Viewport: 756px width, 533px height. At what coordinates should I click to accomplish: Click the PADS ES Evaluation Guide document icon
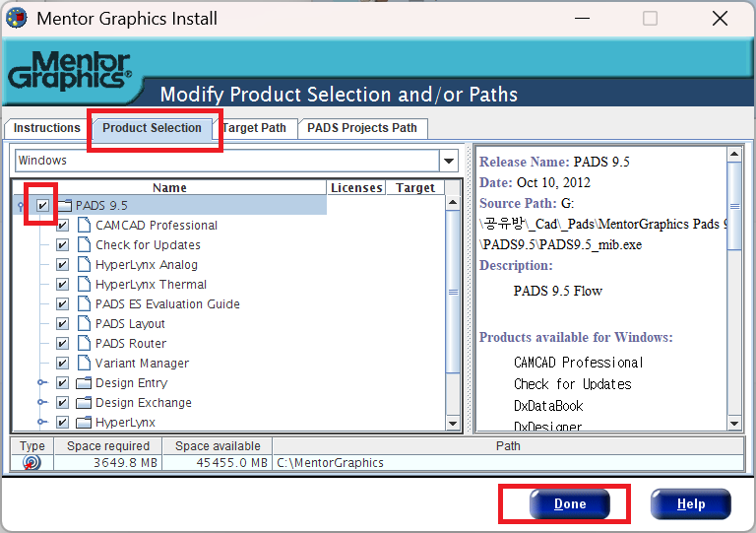pos(84,303)
